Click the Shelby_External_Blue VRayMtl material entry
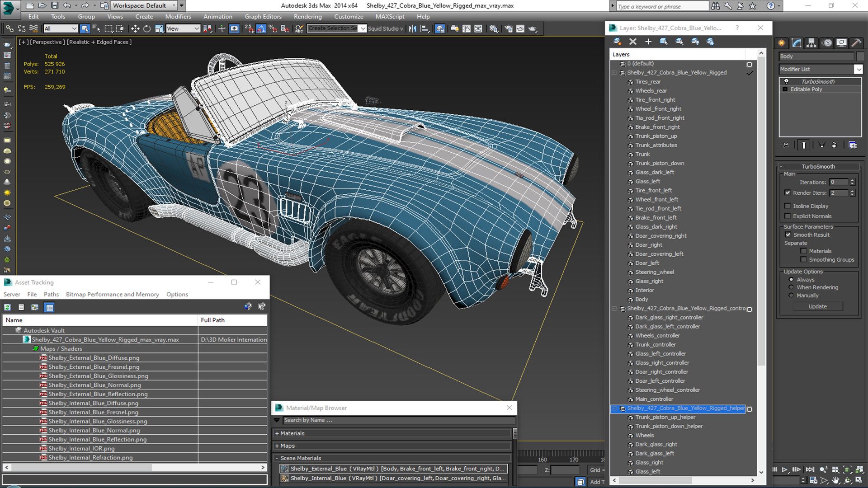This screenshot has height=488, width=868. (x=393, y=469)
